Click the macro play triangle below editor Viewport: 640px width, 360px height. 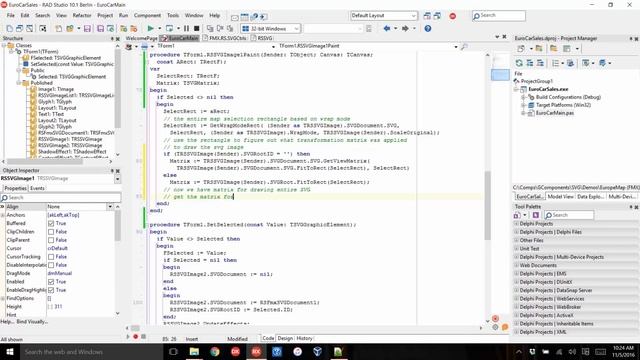[128, 337]
